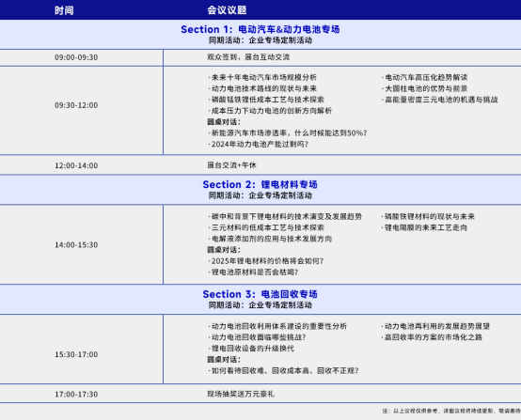Image resolution: width=521 pixels, height=420 pixels.
Task: Click 2025年锂电材料的价格将会如何 question
Action: coord(266,261)
